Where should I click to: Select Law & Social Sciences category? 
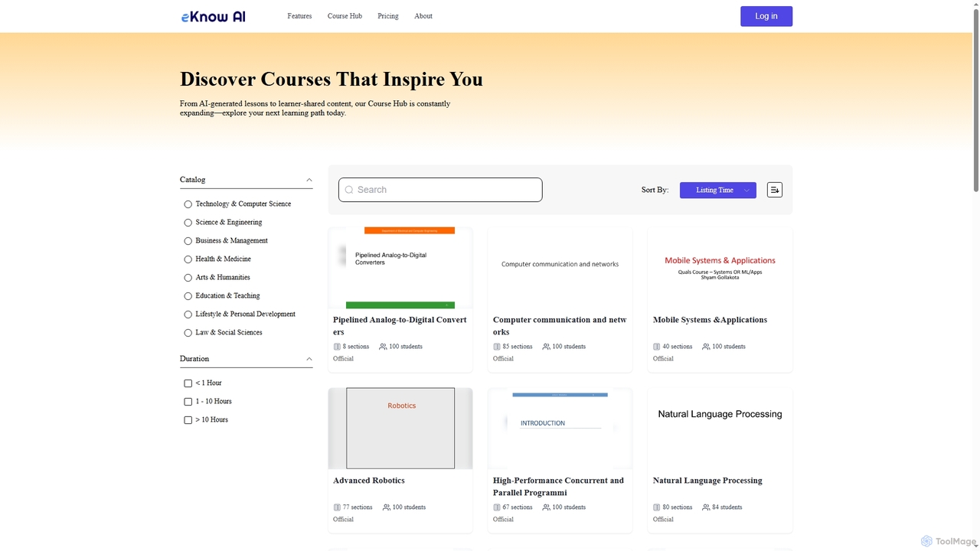[188, 333]
